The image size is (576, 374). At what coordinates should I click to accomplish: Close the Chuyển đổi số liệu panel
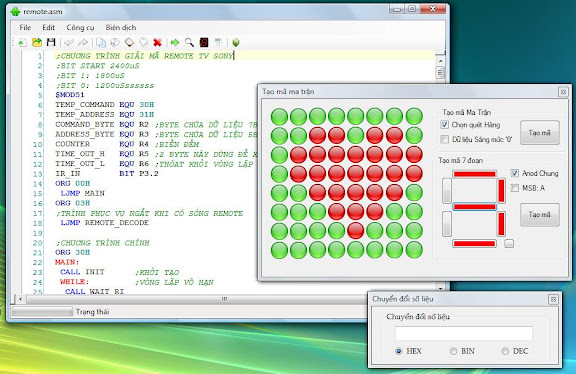(x=553, y=299)
